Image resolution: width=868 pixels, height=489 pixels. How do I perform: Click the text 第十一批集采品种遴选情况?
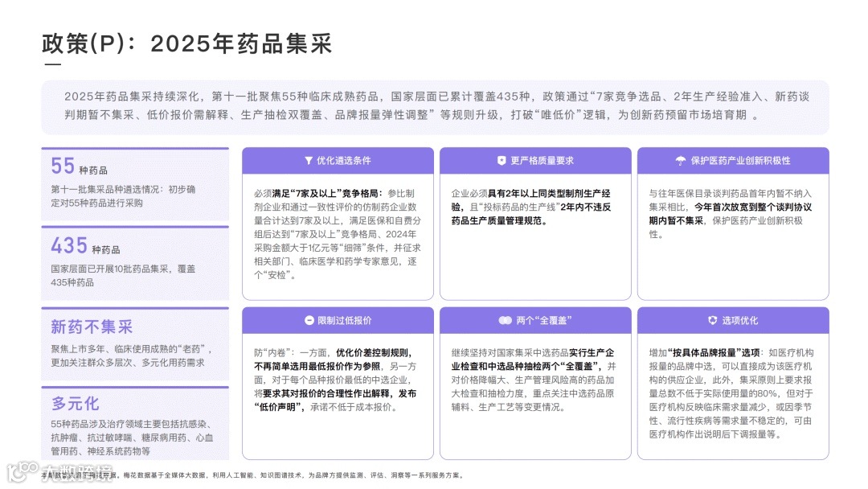click(x=104, y=189)
